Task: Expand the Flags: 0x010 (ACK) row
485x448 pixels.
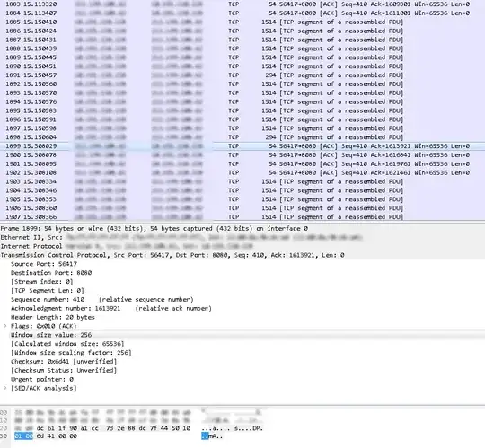Action: [4, 326]
